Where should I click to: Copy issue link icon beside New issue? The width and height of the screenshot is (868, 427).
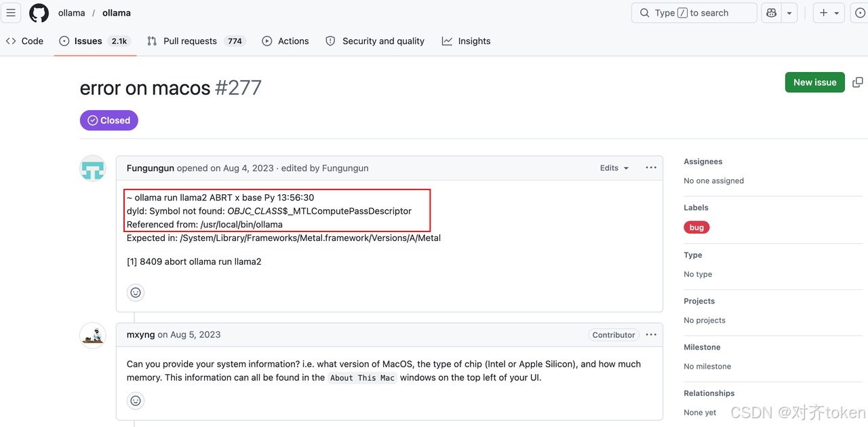point(858,82)
